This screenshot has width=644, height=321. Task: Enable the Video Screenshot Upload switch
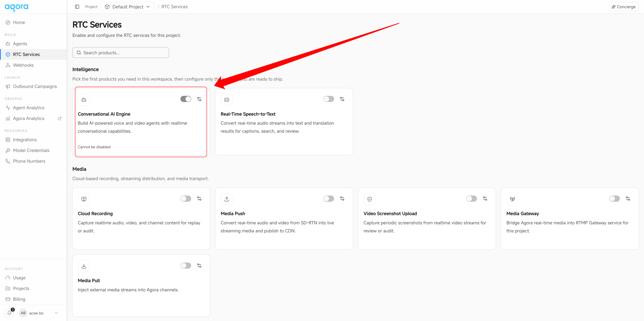(x=471, y=199)
